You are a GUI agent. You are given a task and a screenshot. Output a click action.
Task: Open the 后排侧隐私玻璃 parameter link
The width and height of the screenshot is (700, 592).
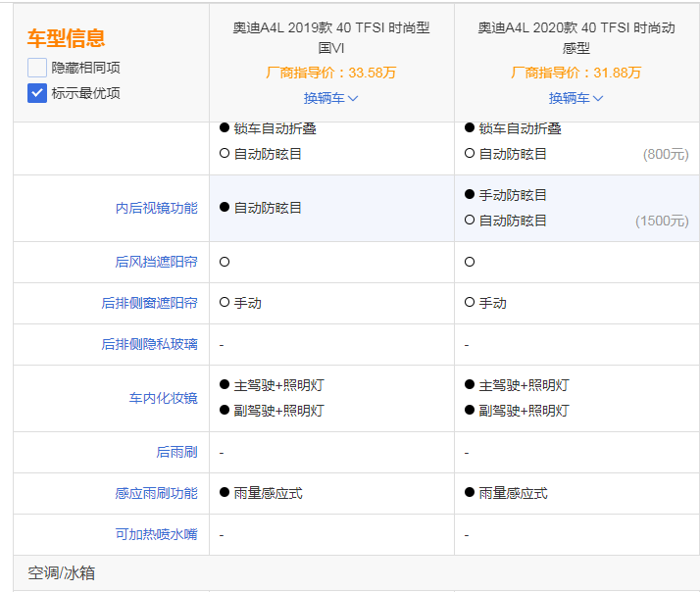click(150, 344)
